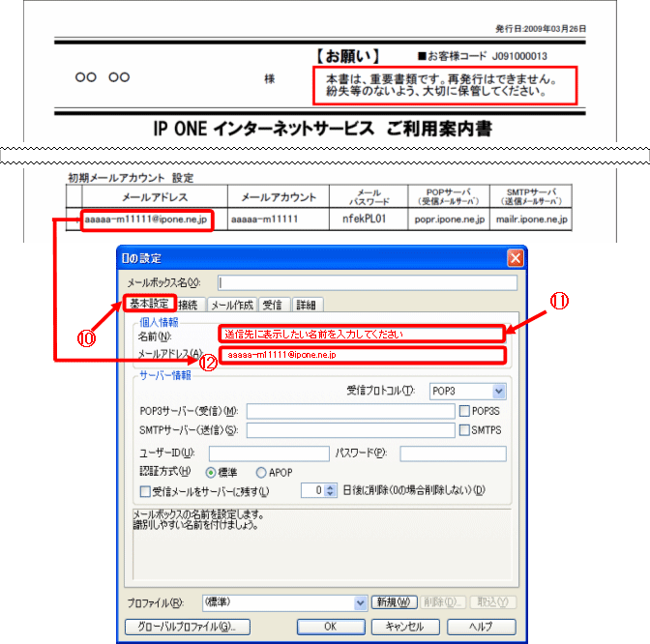Go to the 受信 tab

tap(274, 305)
